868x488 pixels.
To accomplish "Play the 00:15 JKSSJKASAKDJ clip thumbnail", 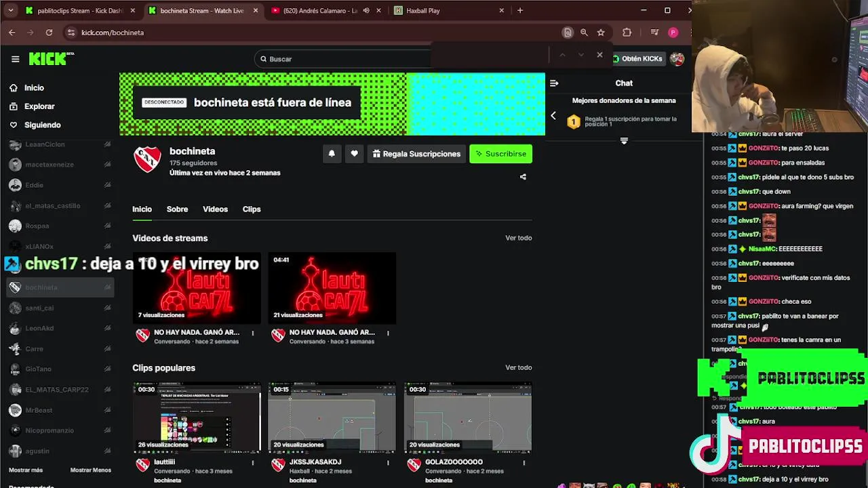I will (x=332, y=418).
